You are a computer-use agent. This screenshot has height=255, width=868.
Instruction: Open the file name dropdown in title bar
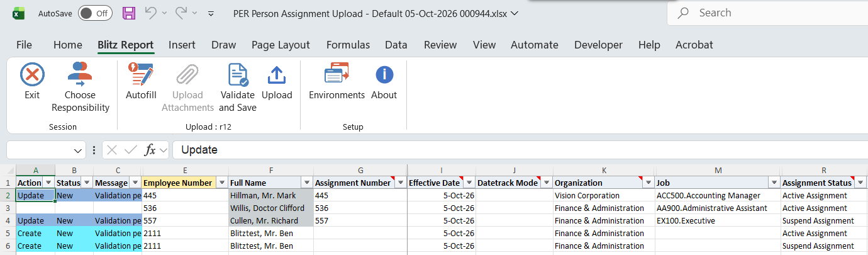[x=515, y=13]
